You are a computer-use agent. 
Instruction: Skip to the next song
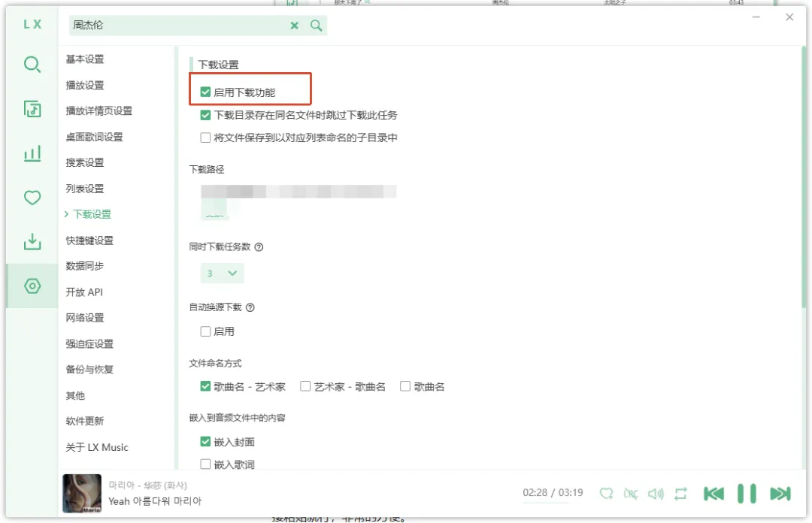(780, 494)
